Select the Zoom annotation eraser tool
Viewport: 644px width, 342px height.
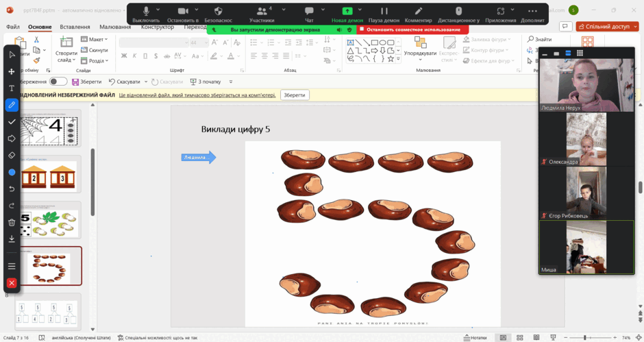pos(12,156)
